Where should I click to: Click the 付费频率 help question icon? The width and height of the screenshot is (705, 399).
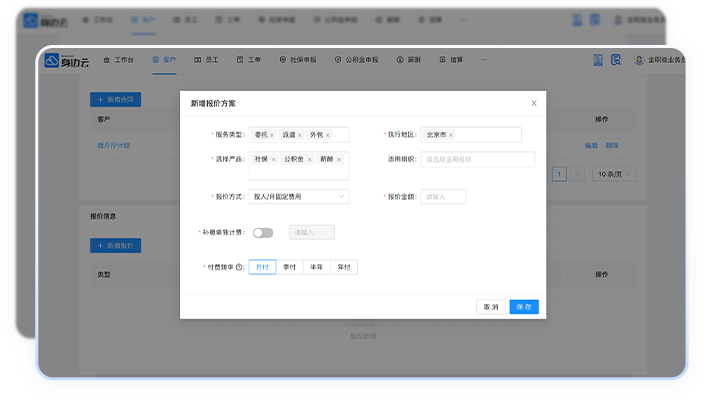coord(239,267)
